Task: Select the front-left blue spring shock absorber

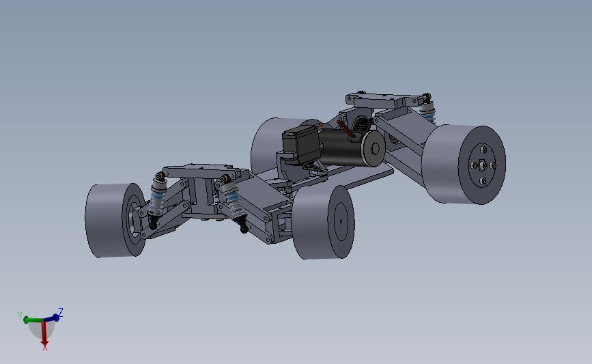Action: click(x=158, y=199)
